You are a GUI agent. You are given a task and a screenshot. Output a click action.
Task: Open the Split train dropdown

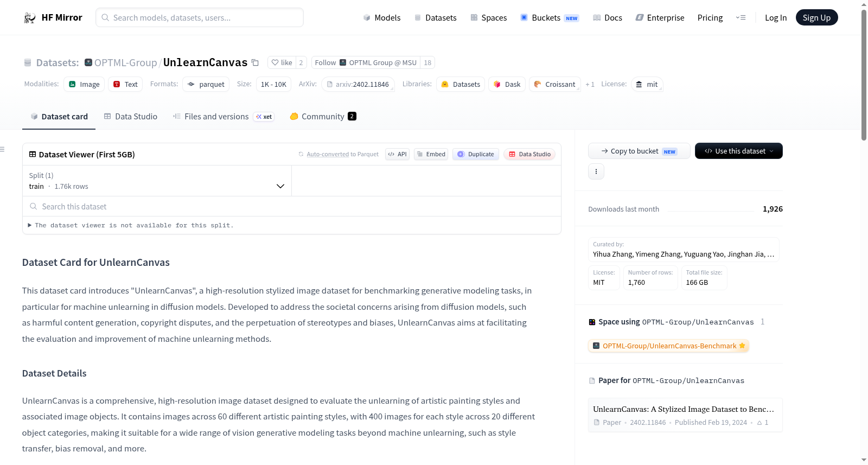point(157,181)
